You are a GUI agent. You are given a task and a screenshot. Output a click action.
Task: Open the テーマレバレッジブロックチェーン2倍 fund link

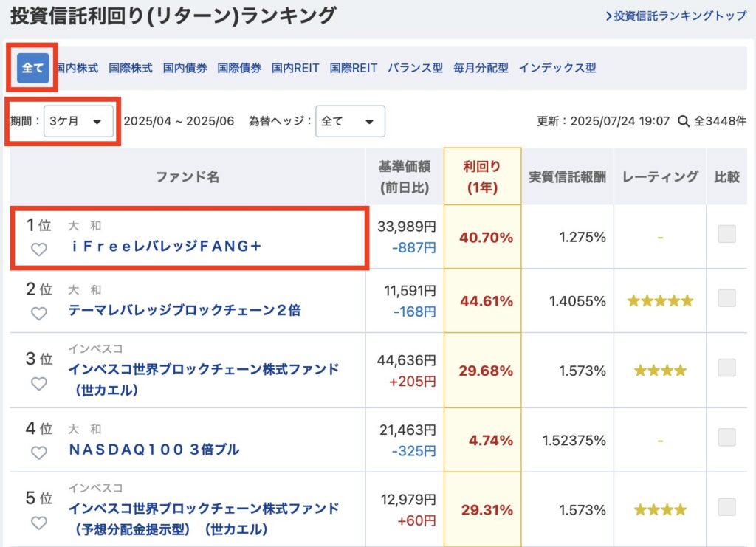click(x=185, y=310)
